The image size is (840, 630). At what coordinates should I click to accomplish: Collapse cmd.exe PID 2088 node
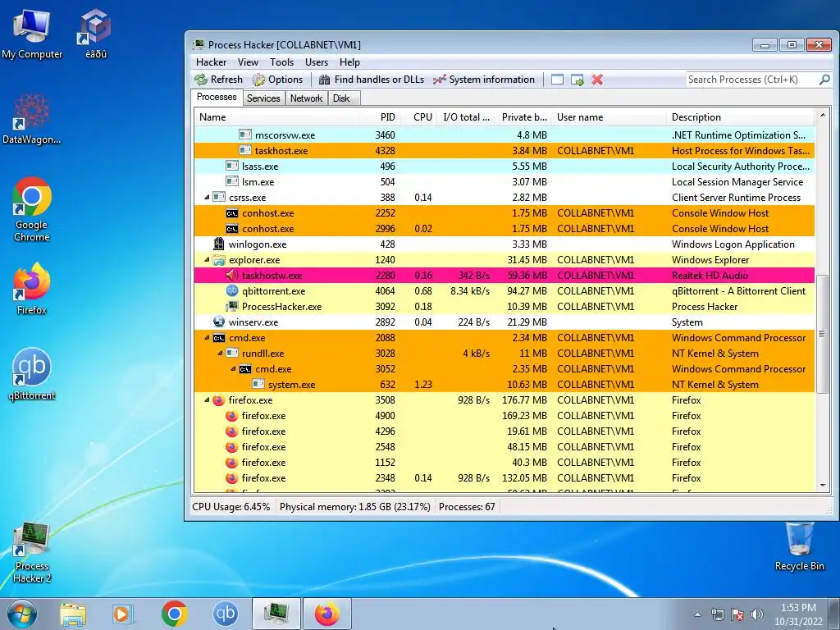click(x=207, y=337)
